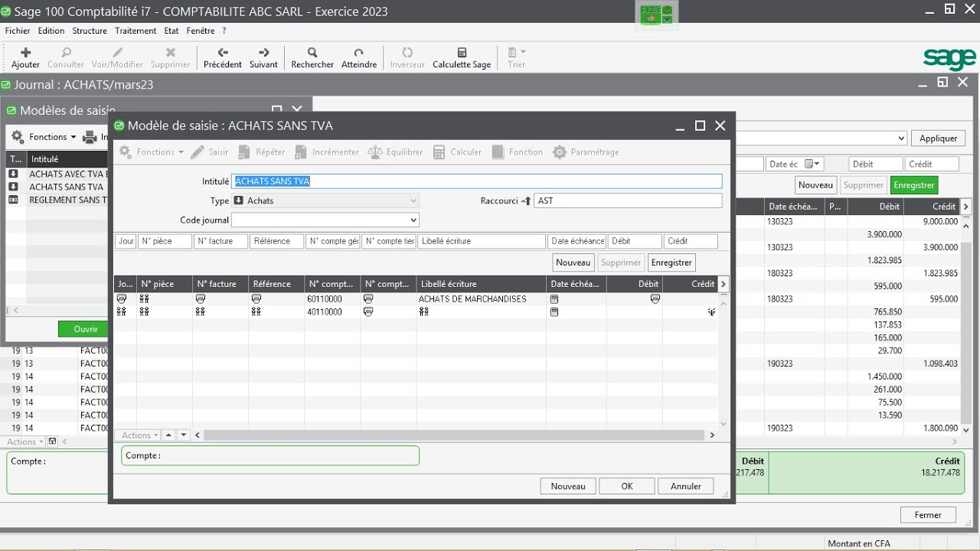980x551 pixels.
Task: Open the Structure menu
Action: coord(90,31)
